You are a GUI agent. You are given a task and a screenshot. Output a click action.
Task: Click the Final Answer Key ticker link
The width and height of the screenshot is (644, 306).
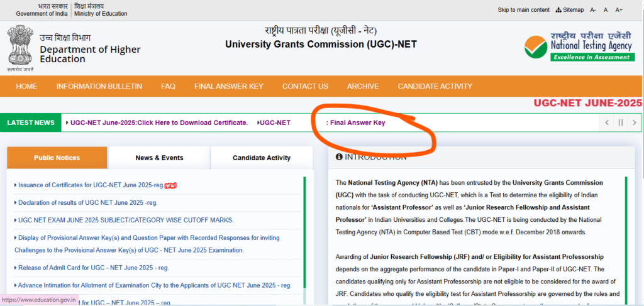pos(356,123)
